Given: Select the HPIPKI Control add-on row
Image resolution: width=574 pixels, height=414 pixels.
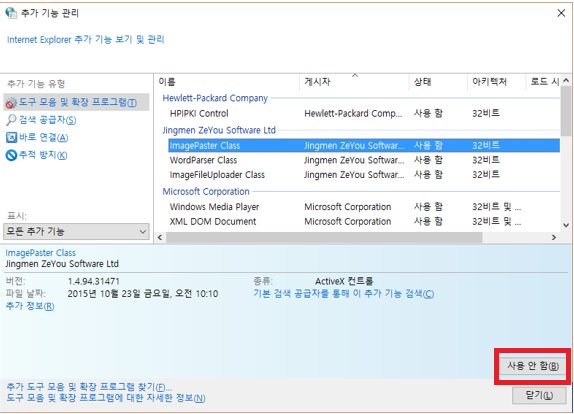Looking at the screenshot, I should [364, 113].
